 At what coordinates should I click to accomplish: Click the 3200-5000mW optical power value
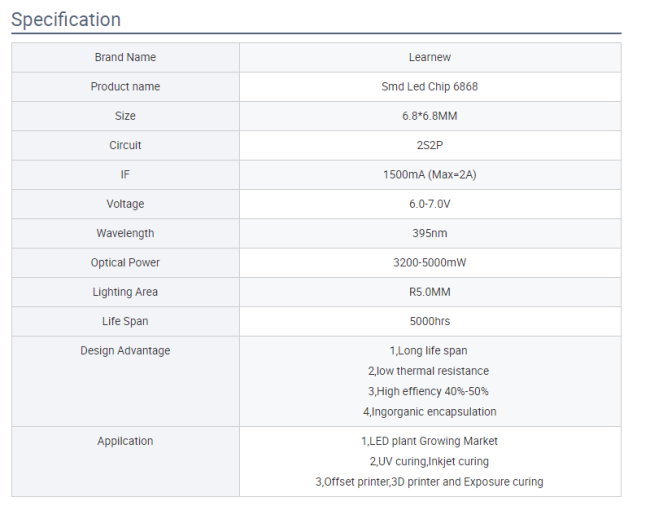[430, 263]
